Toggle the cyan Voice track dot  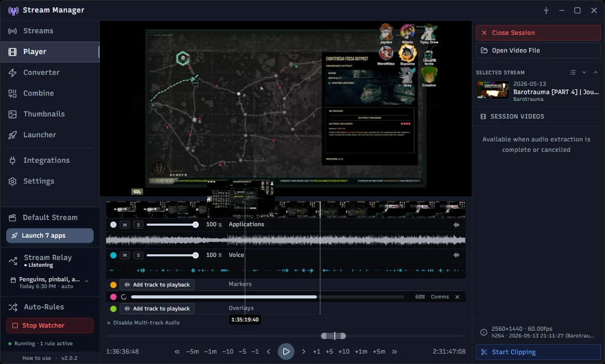tap(113, 255)
